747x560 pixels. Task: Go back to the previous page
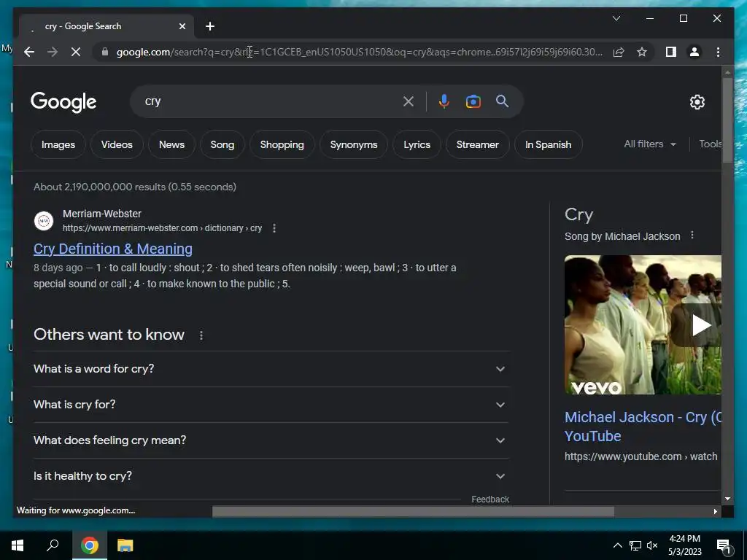click(29, 52)
